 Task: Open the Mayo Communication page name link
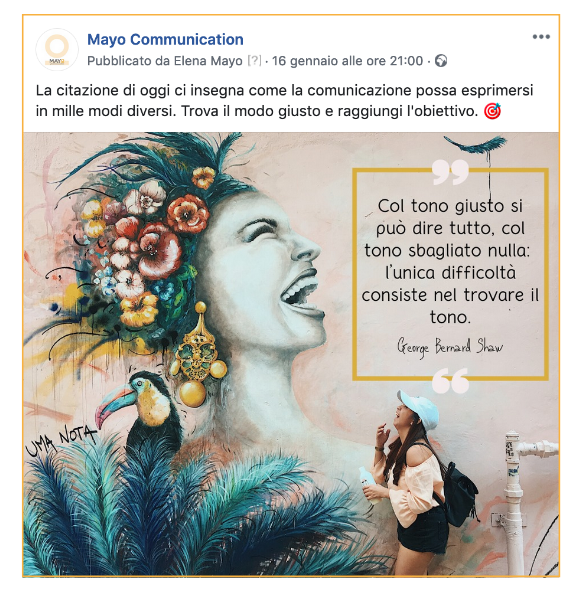165,40
